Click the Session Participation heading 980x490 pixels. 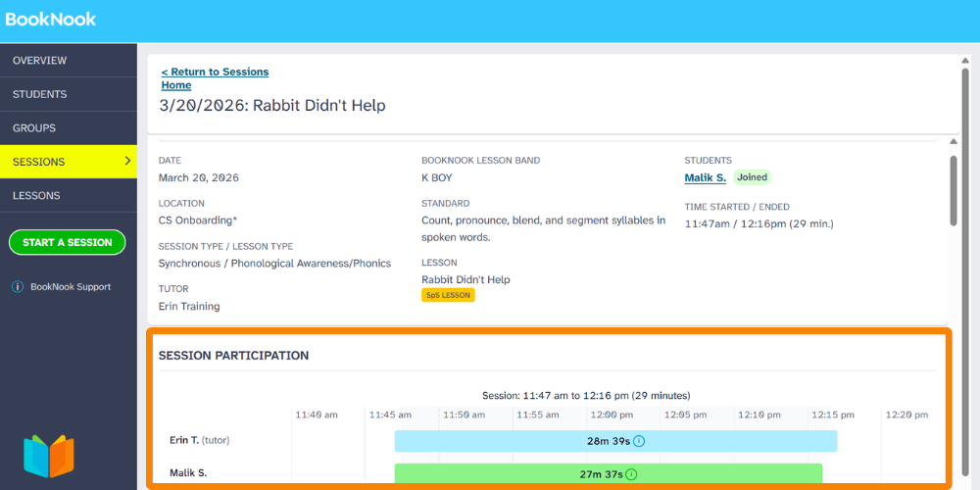(x=234, y=356)
